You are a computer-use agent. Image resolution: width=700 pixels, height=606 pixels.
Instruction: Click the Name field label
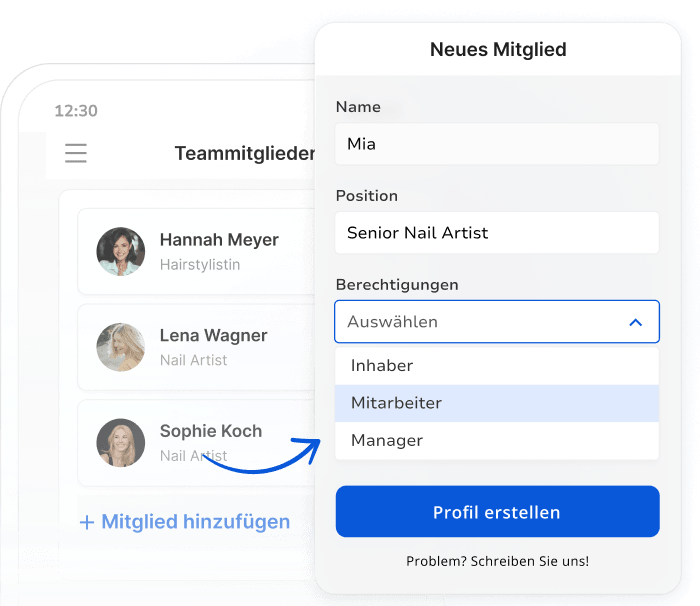358,107
